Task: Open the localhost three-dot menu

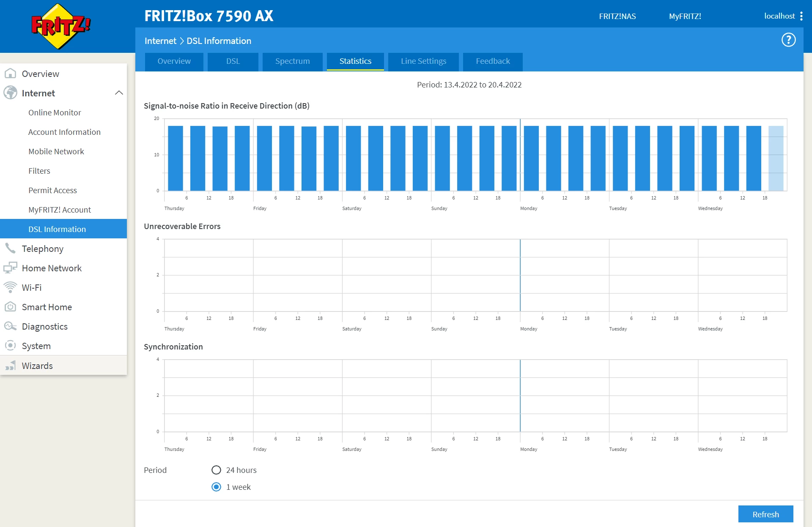Action: pyautogui.click(x=801, y=16)
